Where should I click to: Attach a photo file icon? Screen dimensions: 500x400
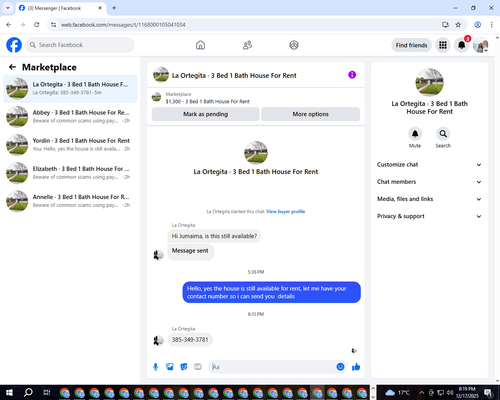coord(170,367)
